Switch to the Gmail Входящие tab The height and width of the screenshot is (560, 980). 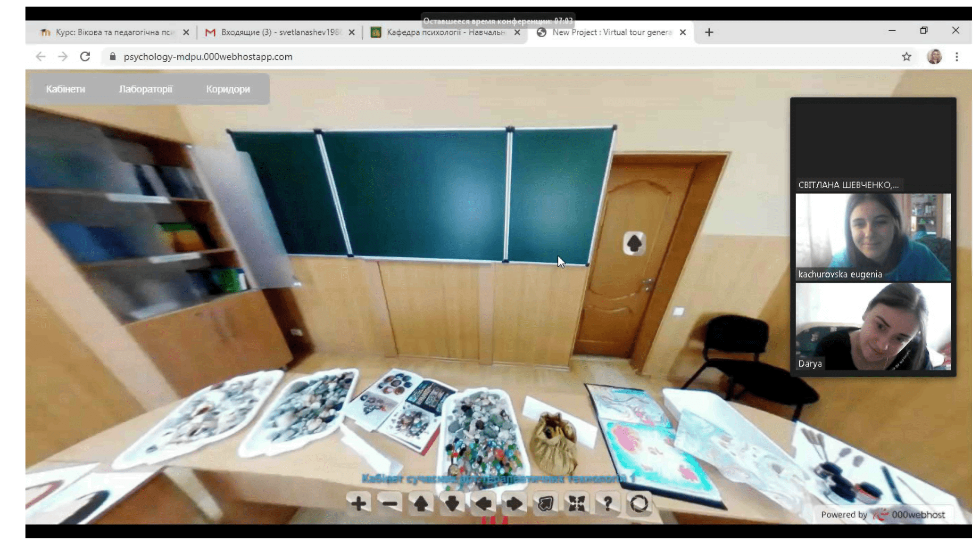pyautogui.click(x=278, y=32)
